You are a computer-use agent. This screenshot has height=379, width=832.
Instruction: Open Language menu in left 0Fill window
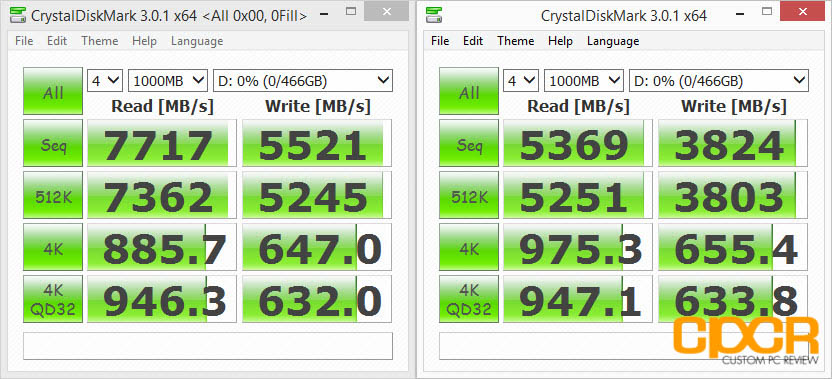coord(197,41)
